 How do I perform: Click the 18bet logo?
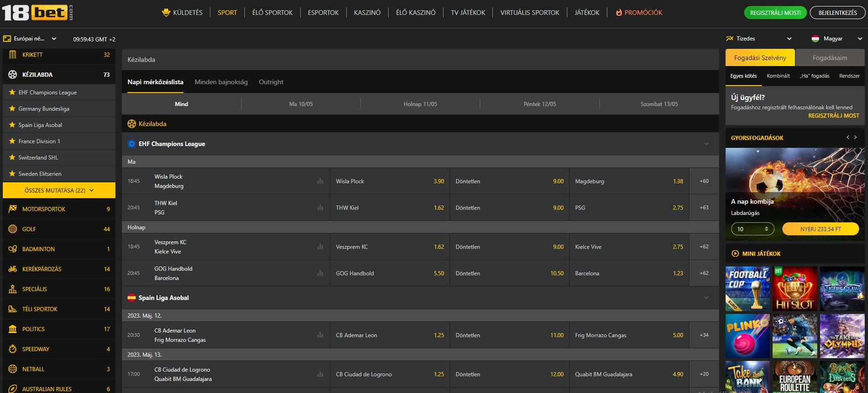(37, 13)
